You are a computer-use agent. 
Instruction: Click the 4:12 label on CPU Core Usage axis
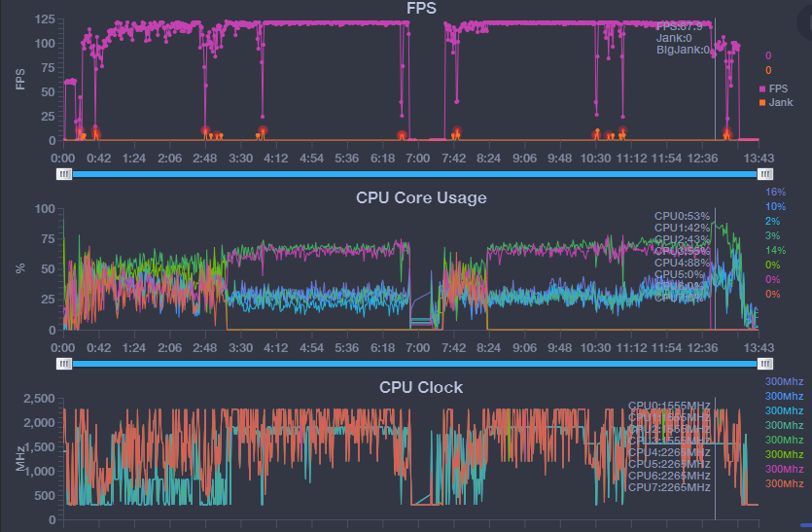276,347
